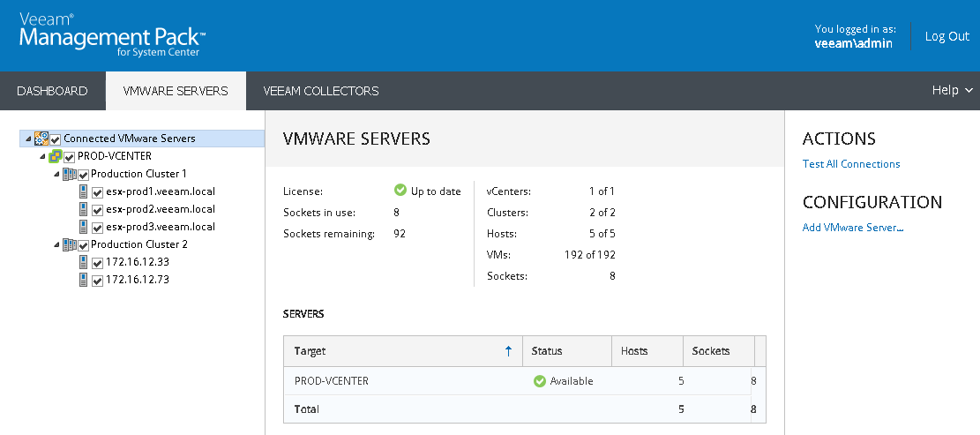This screenshot has width=980, height=435.
Task: Collapse the Production Cluster 2 tree node
Action: (57, 244)
